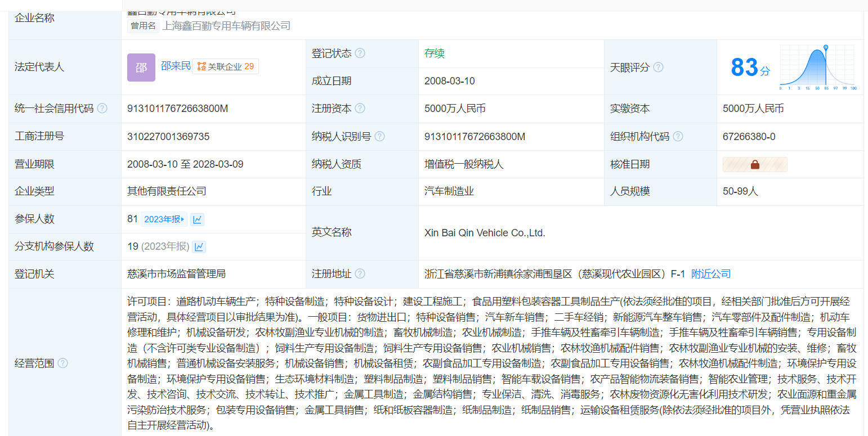Click the help icon next to 注册地址
Viewport: 868px width, 436px height.
click(x=360, y=273)
